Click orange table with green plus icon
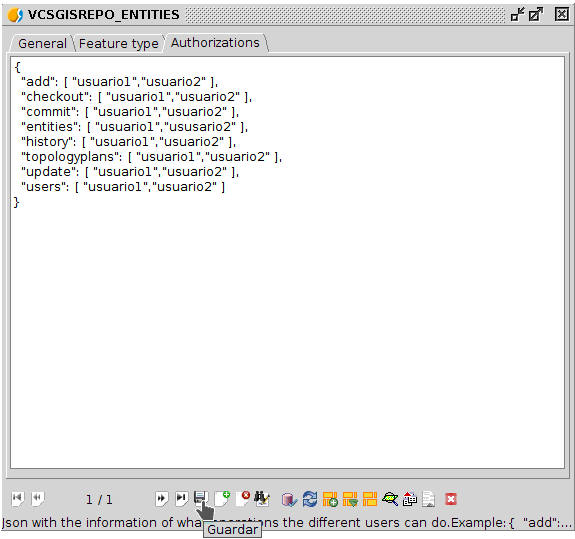The image size is (575, 539). click(330, 499)
